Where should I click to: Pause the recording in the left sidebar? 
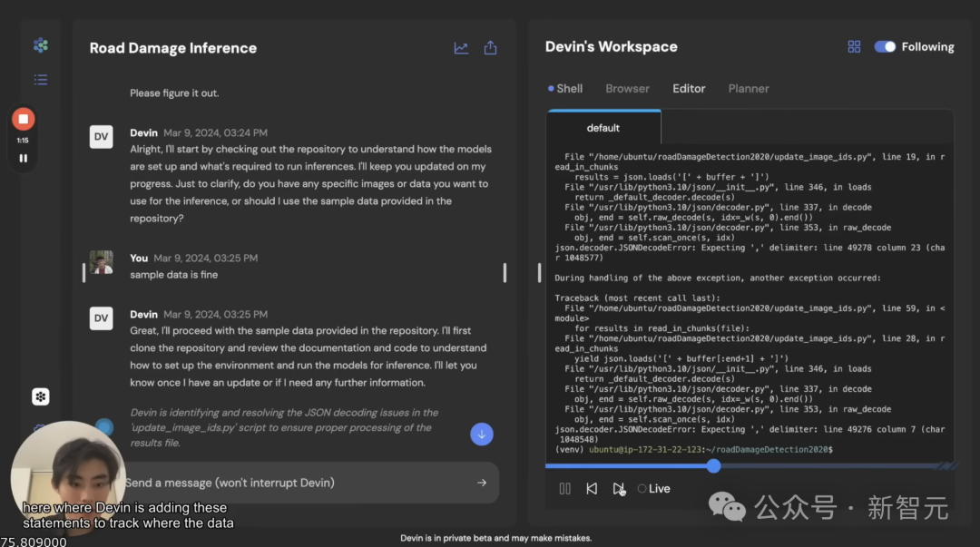click(x=23, y=158)
